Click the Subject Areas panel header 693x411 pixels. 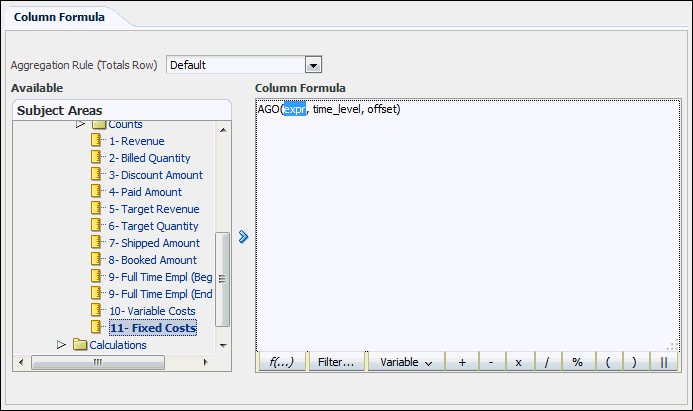122,110
